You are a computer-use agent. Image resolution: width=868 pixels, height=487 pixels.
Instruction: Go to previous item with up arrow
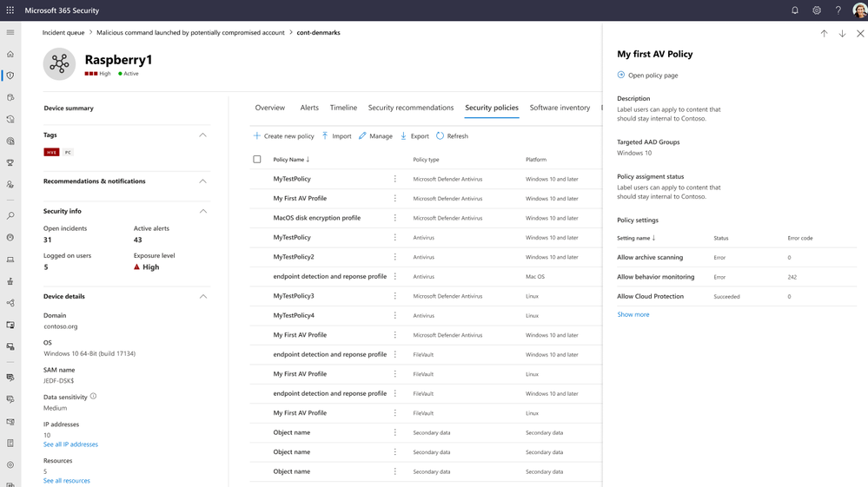(824, 34)
